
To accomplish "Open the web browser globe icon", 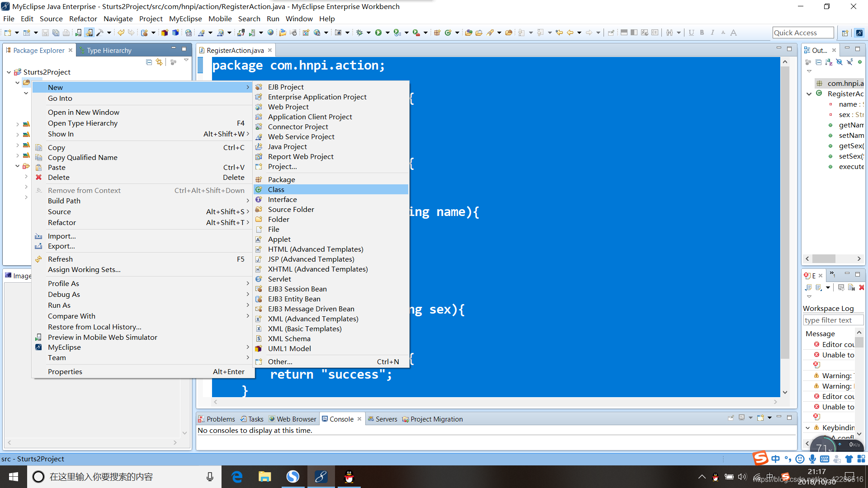I will tap(270, 33).
